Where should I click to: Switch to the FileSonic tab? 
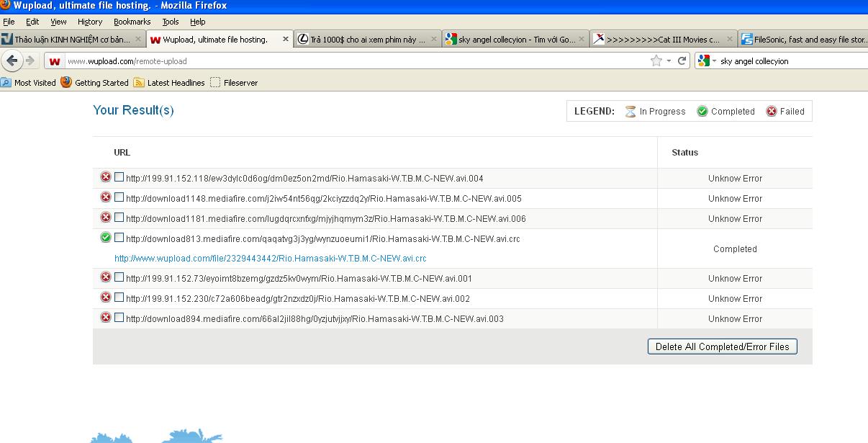[803, 40]
